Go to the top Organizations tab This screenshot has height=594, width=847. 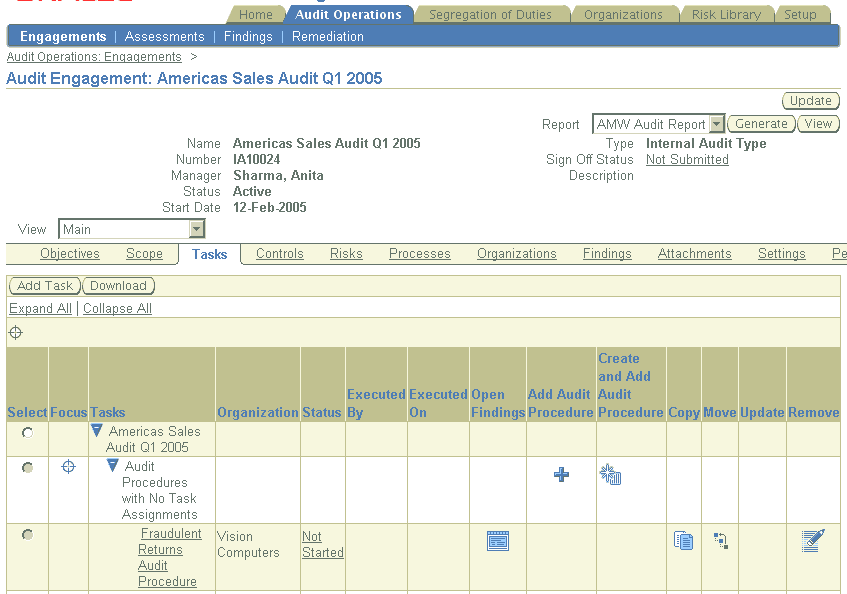click(x=623, y=15)
